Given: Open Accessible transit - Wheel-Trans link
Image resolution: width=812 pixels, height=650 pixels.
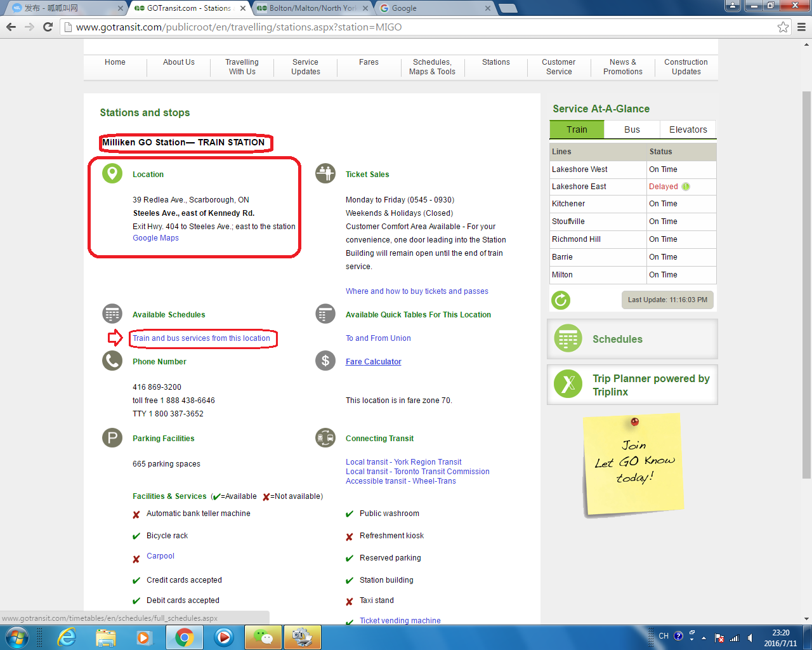Looking at the screenshot, I should click(401, 481).
